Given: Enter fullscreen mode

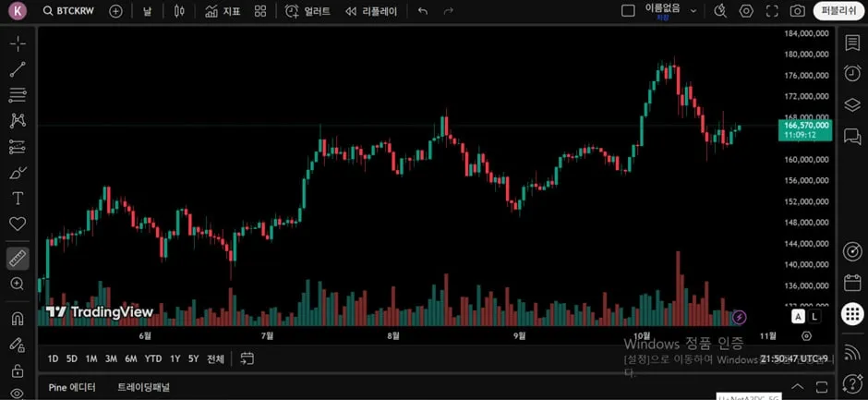Looking at the screenshot, I should pyautogui.click(x=772, y=11).
